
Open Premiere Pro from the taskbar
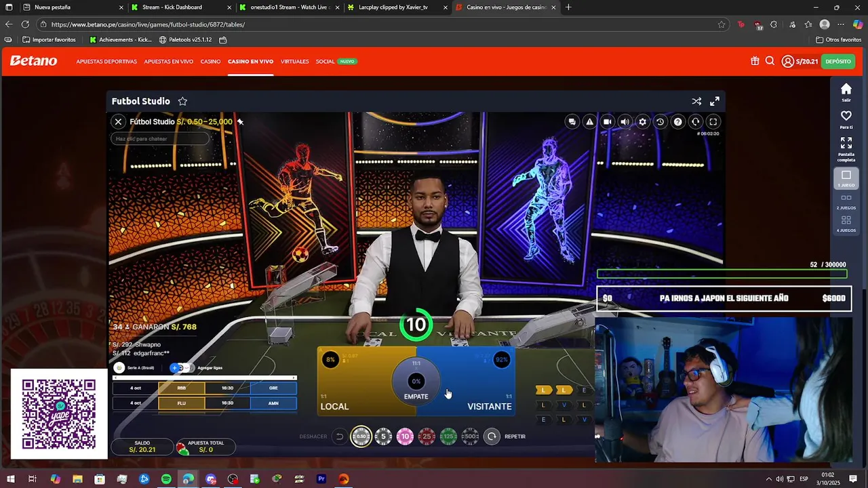(321, 479)
